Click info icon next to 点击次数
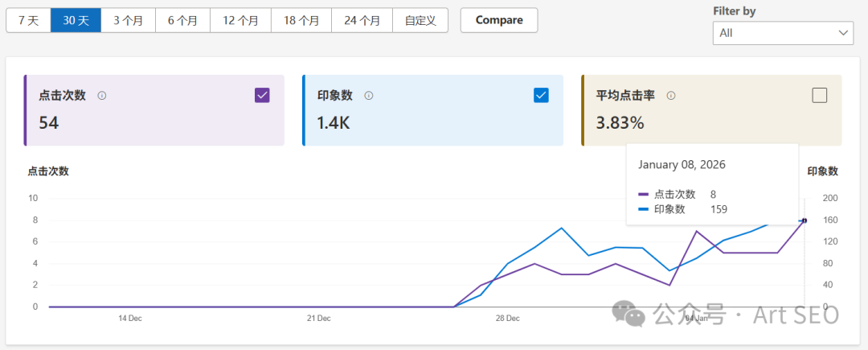868x350 pixels. [x=102, y=96]
